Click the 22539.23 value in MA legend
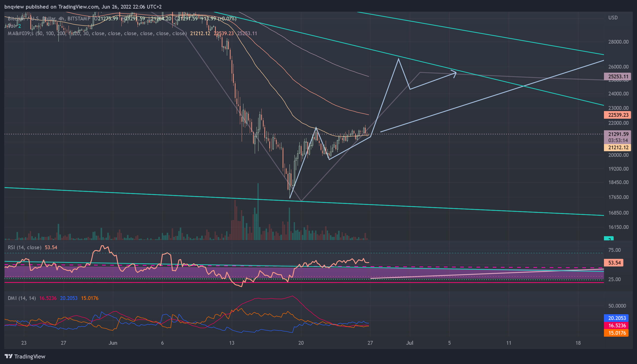Image resolution: width=637 pixels, height=364 pixels. click(x=223, y=33)
